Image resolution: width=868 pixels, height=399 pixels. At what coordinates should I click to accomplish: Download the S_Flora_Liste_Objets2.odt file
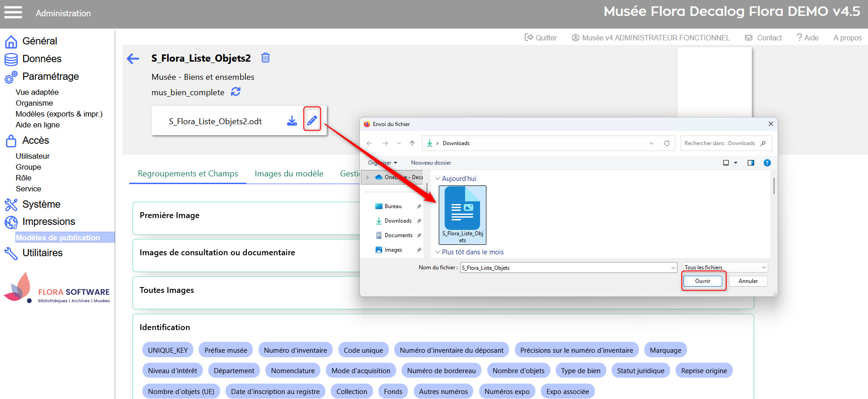click(x=292, y=121)
